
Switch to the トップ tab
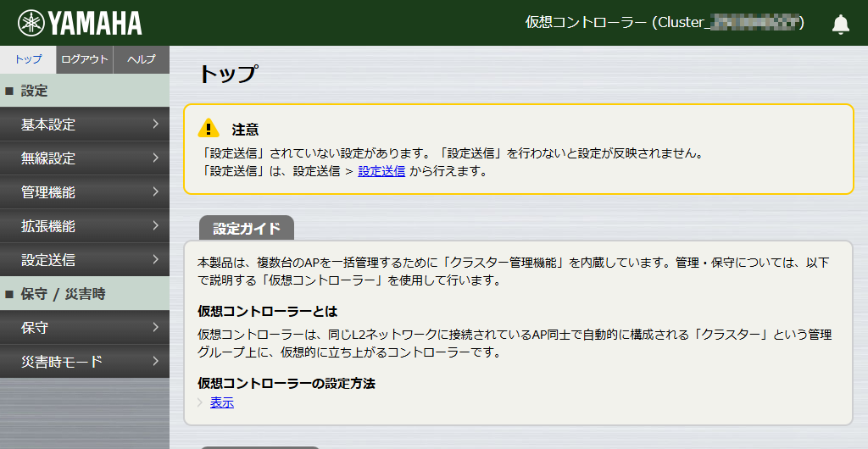[x=28, y=59]
